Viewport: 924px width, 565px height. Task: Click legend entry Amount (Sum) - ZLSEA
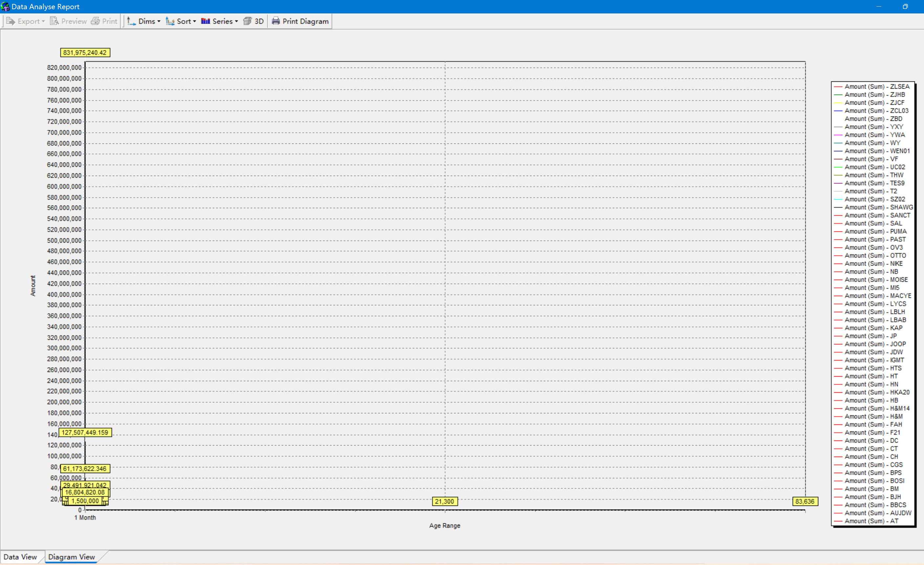pos(872,87)
